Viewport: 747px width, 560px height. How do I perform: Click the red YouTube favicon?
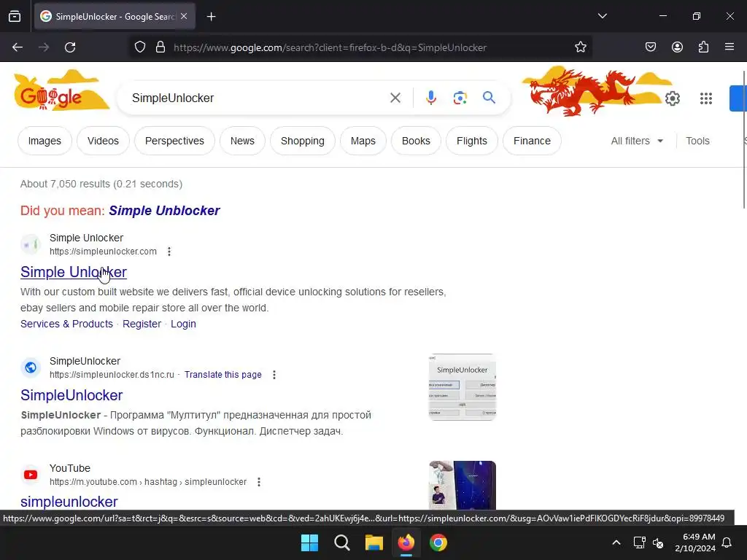[x=31, y=475]
